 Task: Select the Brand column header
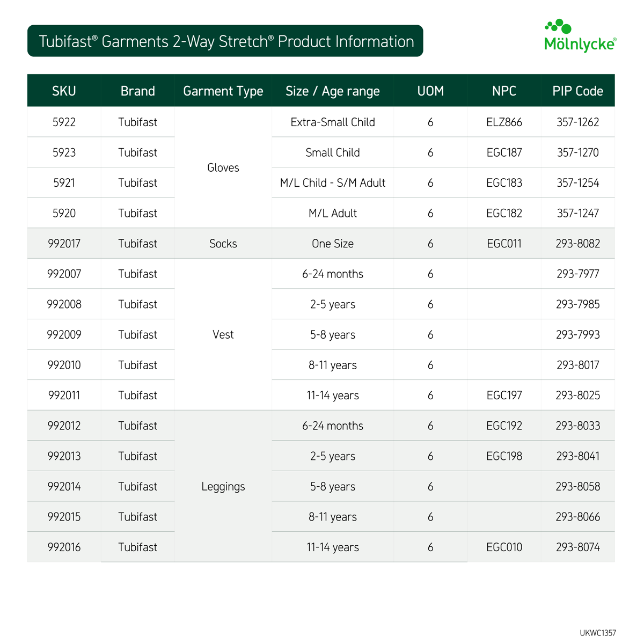137,91
